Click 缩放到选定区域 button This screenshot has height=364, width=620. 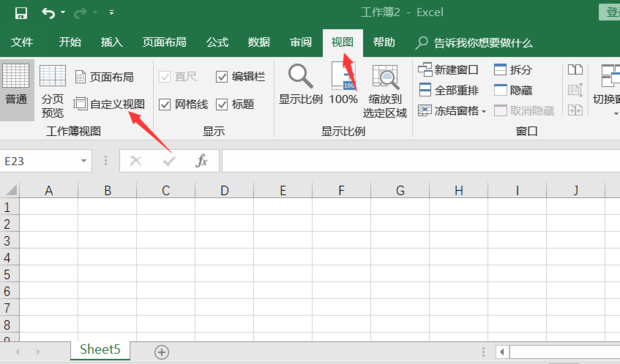point(385,91)
